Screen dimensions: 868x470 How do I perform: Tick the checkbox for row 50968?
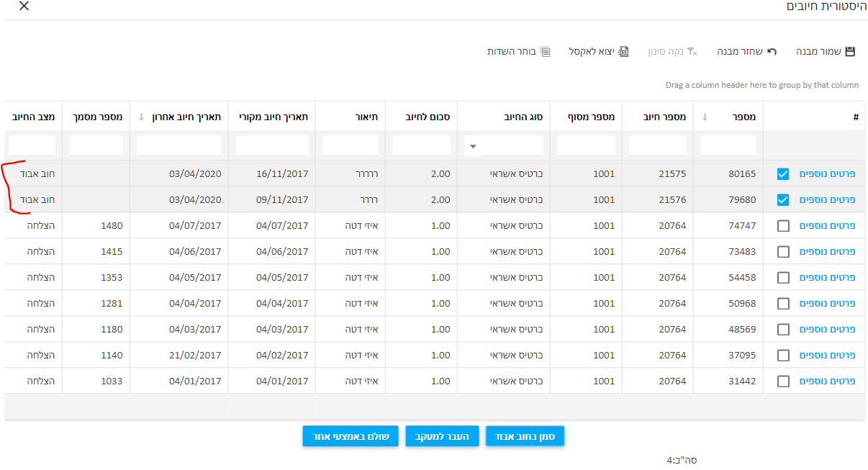click(783, 304)
